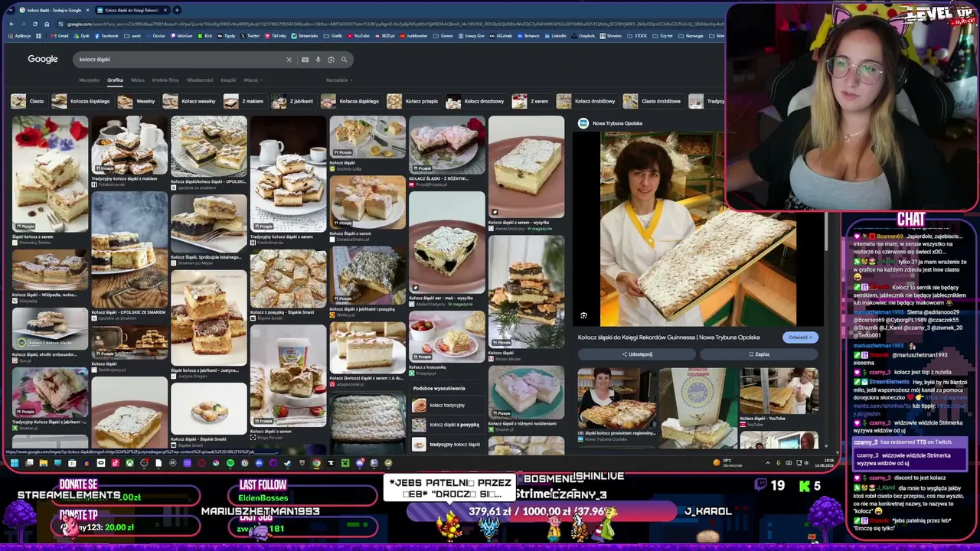Click the Udostępnij share button
Screen dimensions: 980x551
[x=637, y=354]
